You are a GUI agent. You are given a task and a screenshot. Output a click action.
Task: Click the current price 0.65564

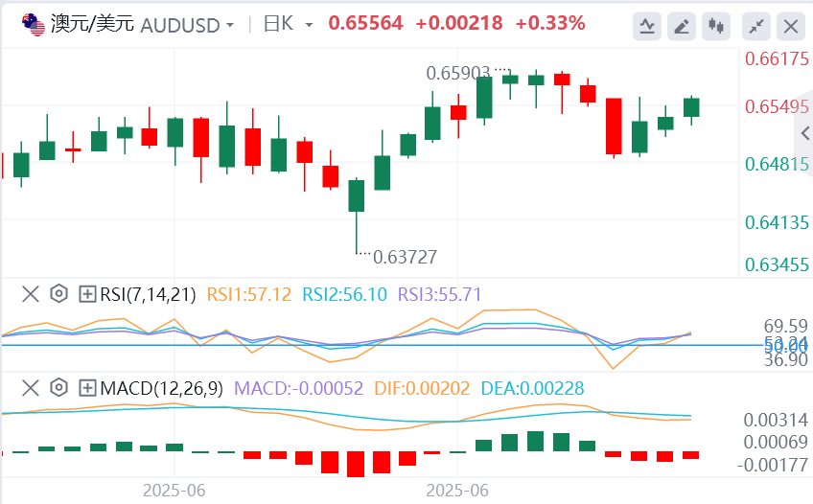(x=365, y=23)
